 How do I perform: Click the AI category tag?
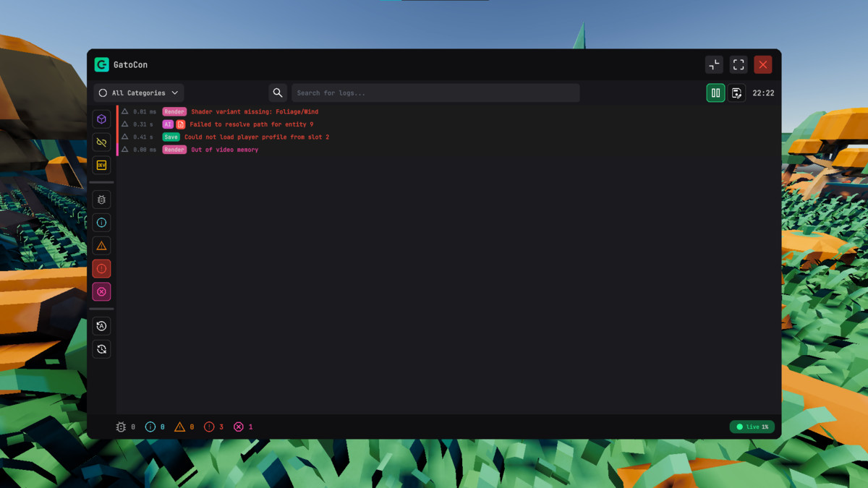tap(168, 124)
